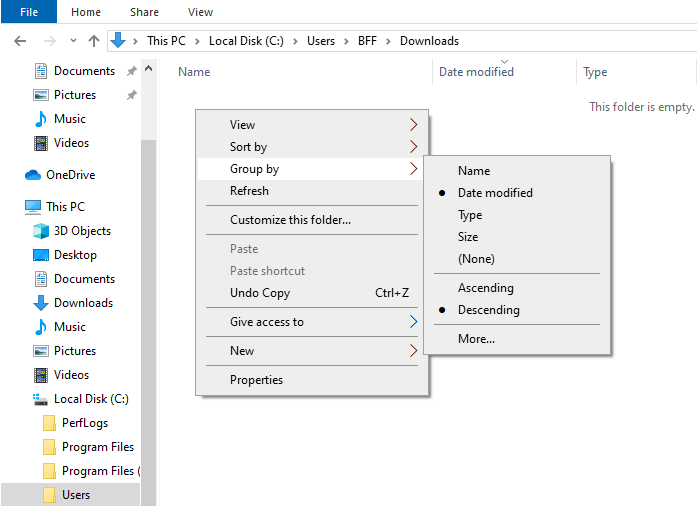Click the PerfLogs folder icon
This screenshot has width=697, height=506.
coord(49,423)
